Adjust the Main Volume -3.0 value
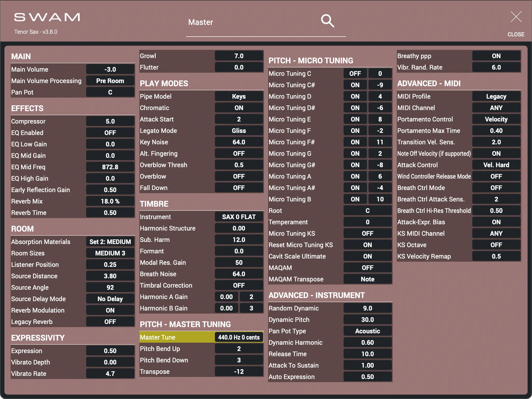 pyautogui.click(x=110, y=69)
